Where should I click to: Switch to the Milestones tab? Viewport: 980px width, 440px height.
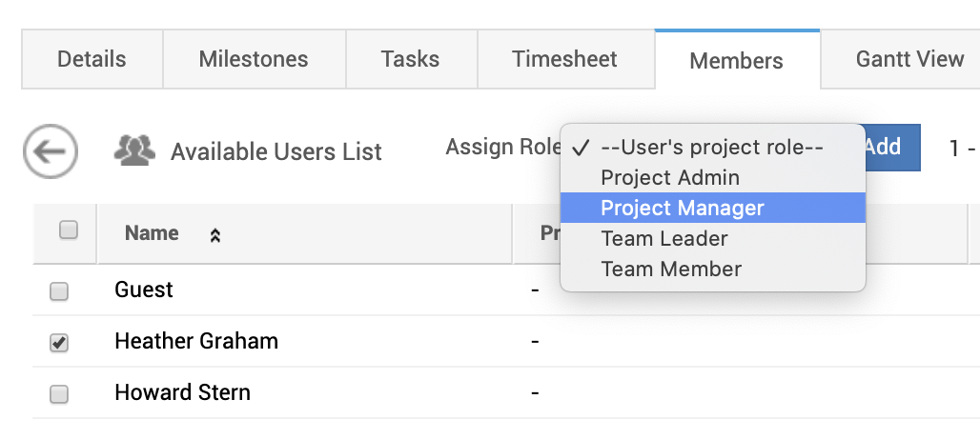[x=254, y=59]
